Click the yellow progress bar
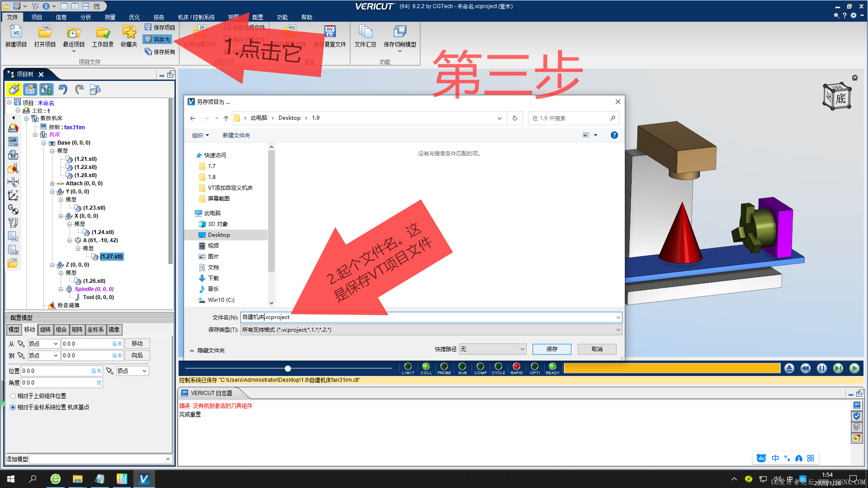The image size is (868, 488). [x=672, y=368]
